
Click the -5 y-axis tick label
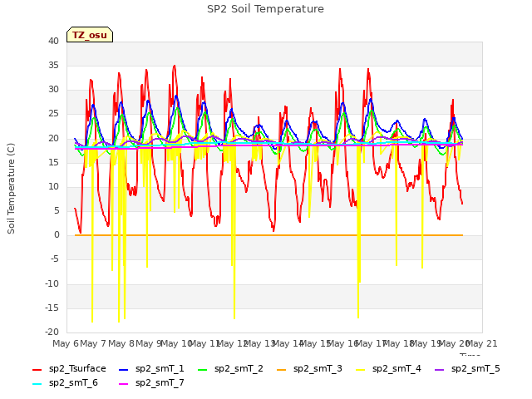53,259
